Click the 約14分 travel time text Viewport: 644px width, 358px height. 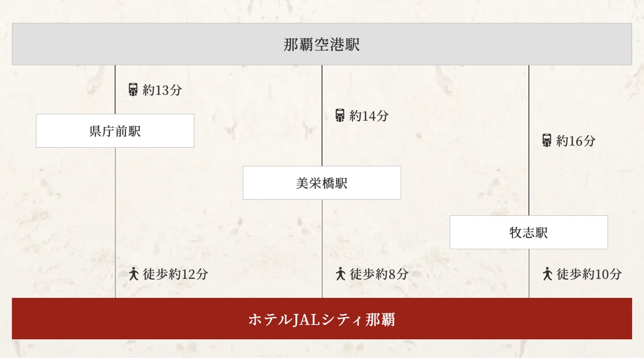(x=369, y=115)
